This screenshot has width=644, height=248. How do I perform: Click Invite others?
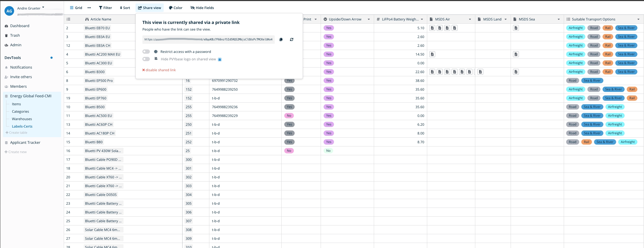21,77
